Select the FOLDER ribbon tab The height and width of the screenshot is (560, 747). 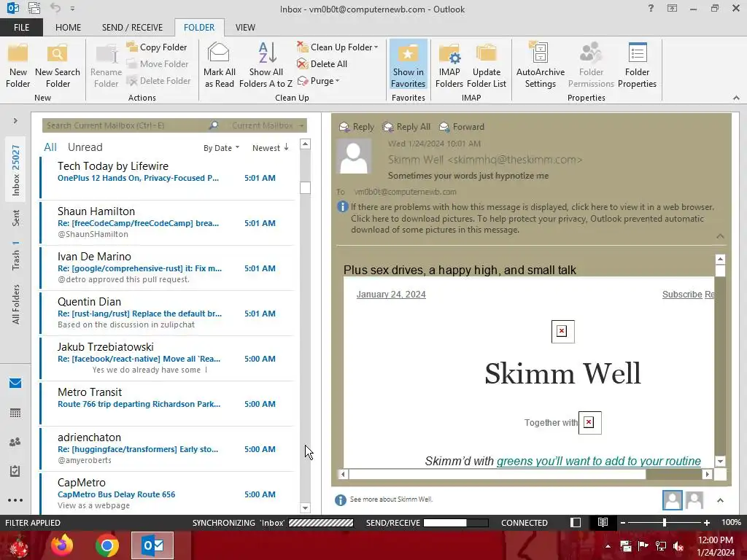[199, 28]
